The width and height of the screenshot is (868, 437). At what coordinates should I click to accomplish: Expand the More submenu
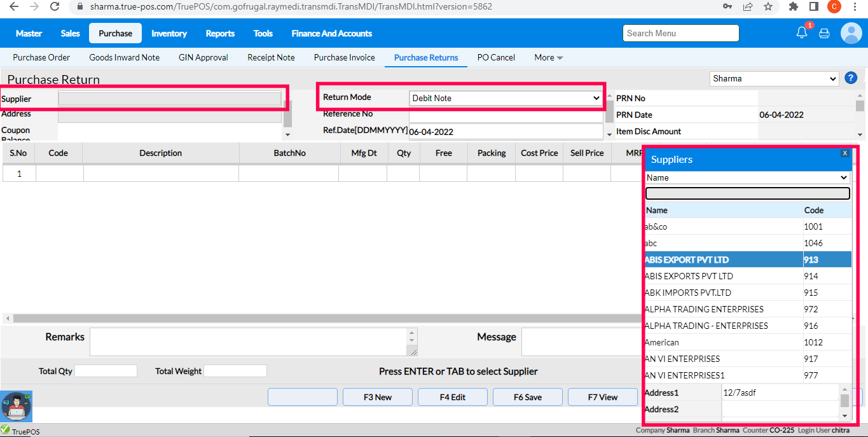pyautogui.click(x=548, y=57)
